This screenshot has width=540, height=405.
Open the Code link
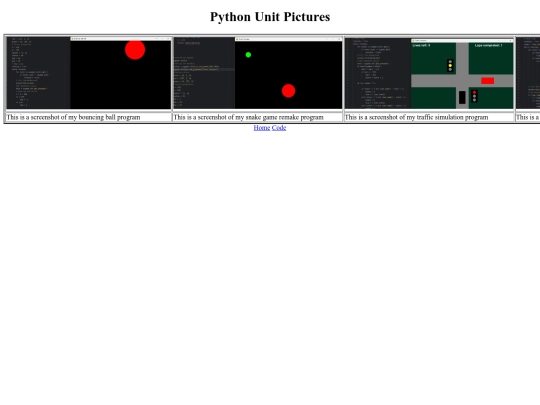(x=279, y=128)
